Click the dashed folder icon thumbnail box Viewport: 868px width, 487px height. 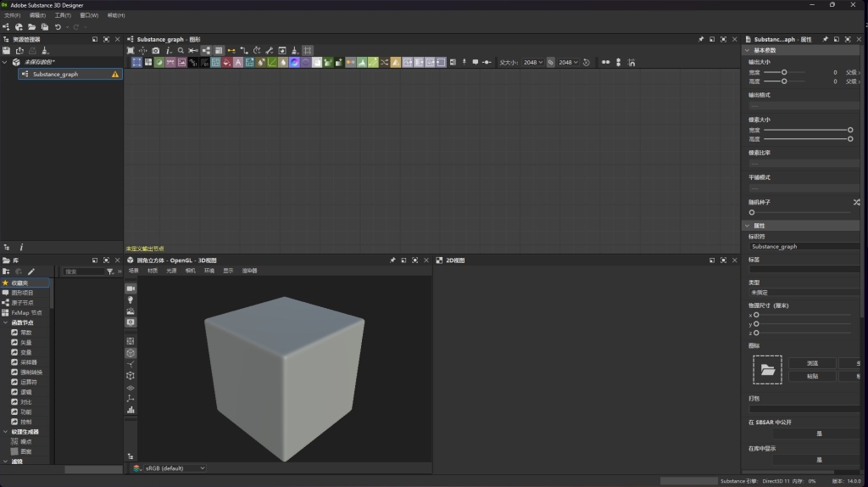[x=767, y=370]
